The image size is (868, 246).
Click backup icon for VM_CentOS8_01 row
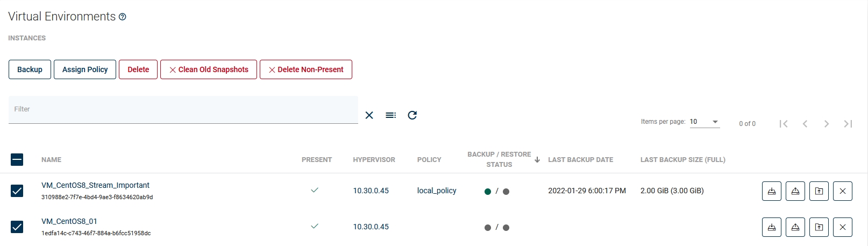(771, 227)
